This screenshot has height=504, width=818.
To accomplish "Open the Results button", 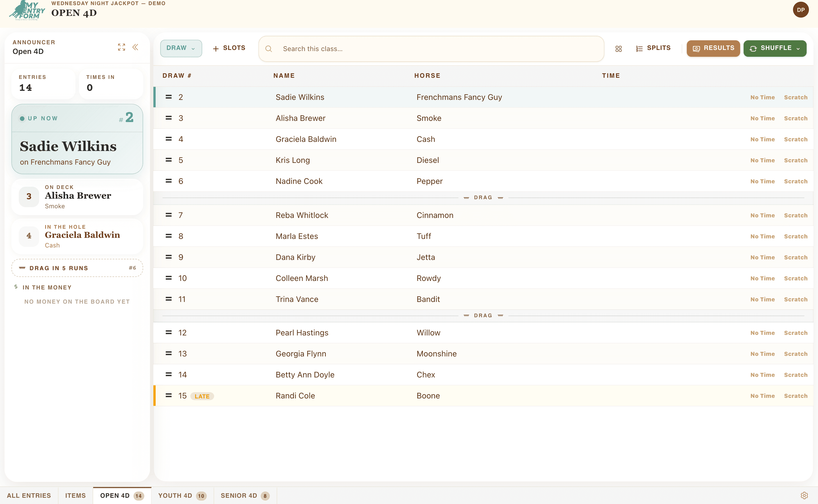I will (713, 48).
